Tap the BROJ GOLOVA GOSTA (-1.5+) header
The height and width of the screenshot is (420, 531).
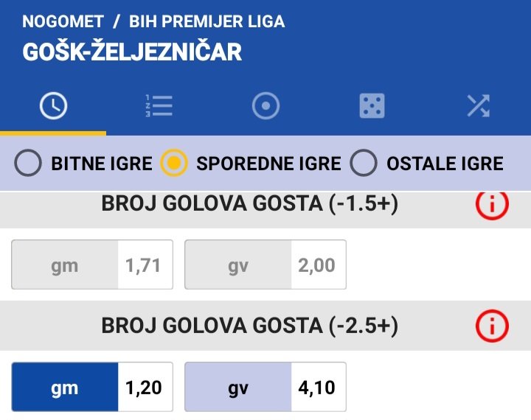[x=250, y=204]
